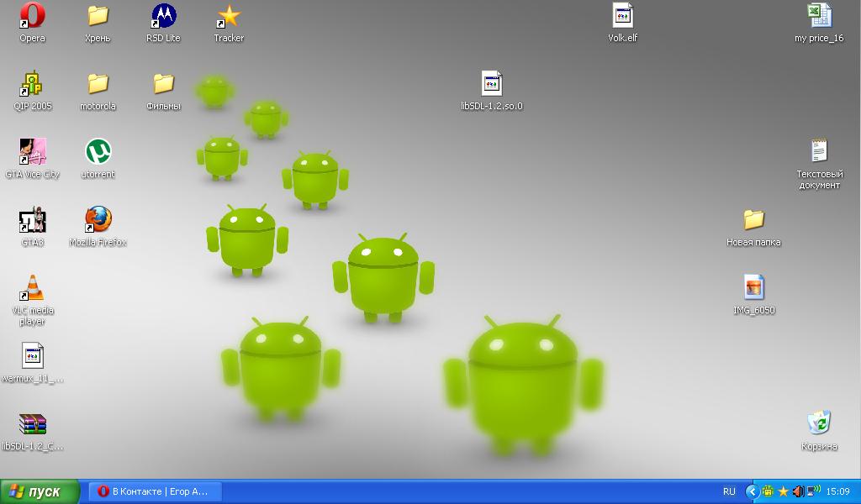861x504 pixels.
Task: Open the пуск Start menu
Action: (39, 491)
